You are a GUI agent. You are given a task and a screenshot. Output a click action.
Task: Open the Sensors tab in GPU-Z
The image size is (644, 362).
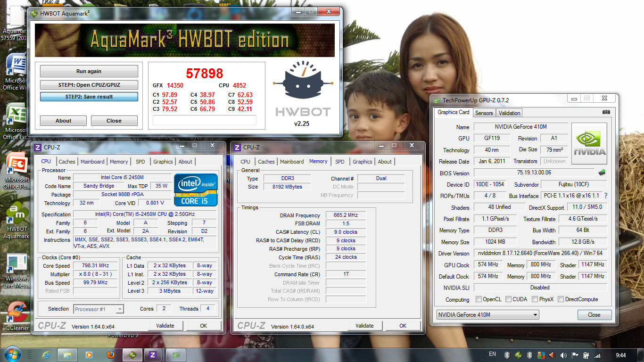[484, 113]
